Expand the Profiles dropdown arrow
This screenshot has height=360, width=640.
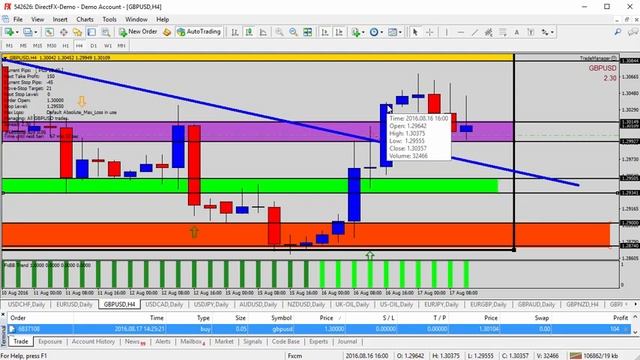(x=36, y=32)
